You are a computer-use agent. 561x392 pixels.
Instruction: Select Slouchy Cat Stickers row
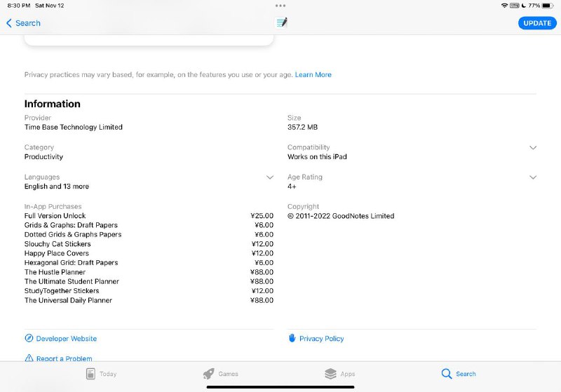(149, 244)
